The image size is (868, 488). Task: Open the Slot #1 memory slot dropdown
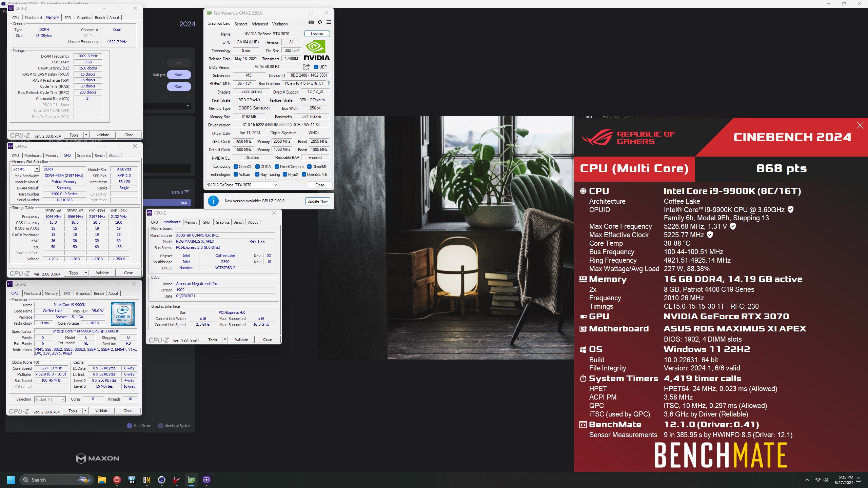coord(26,169)
